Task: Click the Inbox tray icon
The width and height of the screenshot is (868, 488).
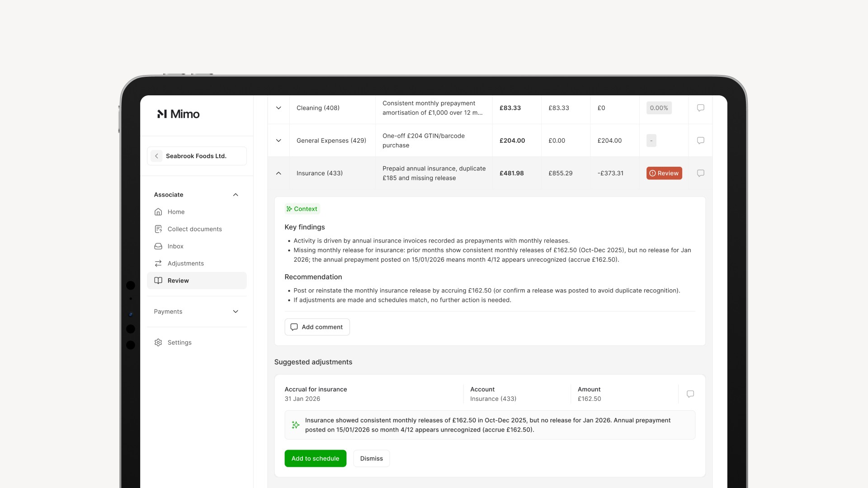Action: click(x=158, y=246)
